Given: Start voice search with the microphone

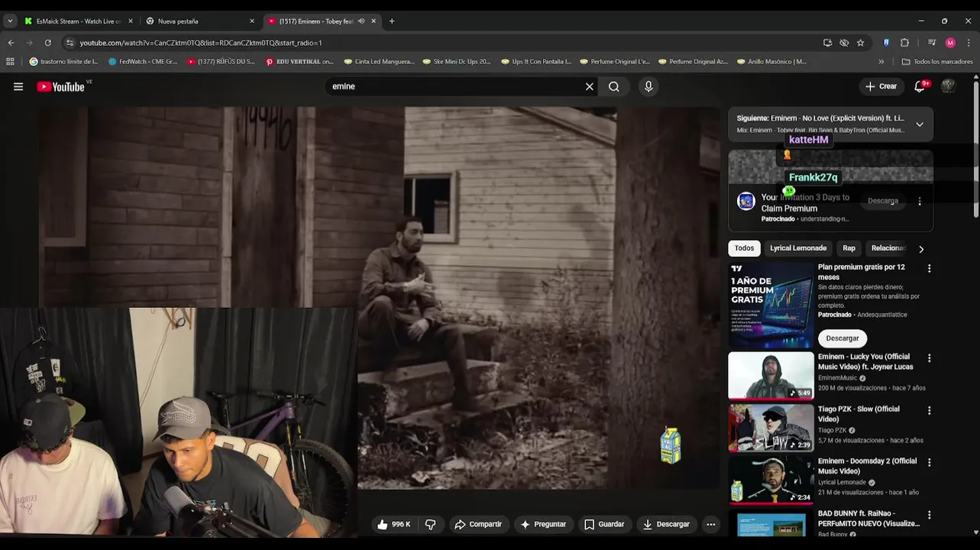Looking at the screenshot, I should pyautogui.click(x=648, y=86).
